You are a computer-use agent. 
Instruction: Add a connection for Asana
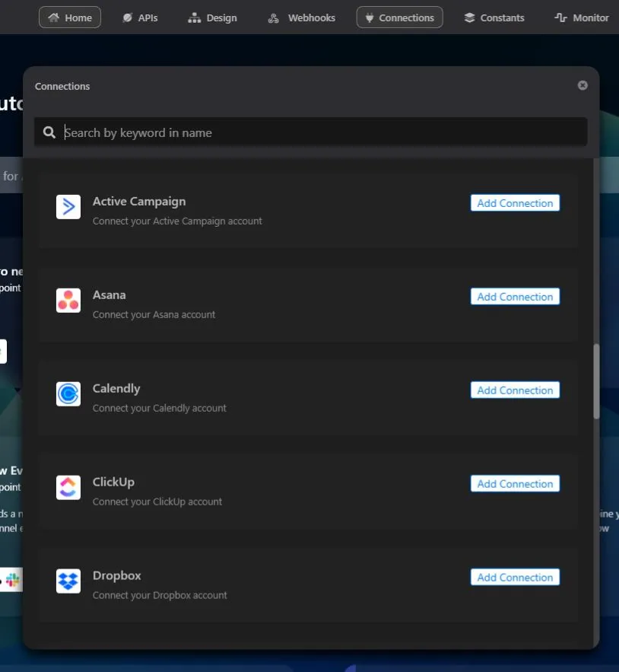[515, 297]
